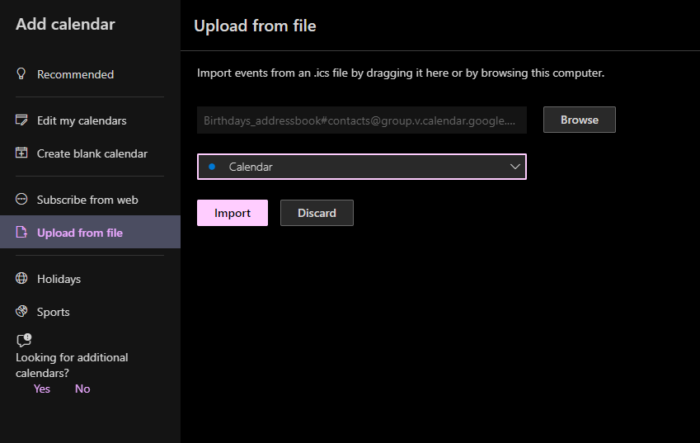Click the Sports ball icon

(21, 311)
